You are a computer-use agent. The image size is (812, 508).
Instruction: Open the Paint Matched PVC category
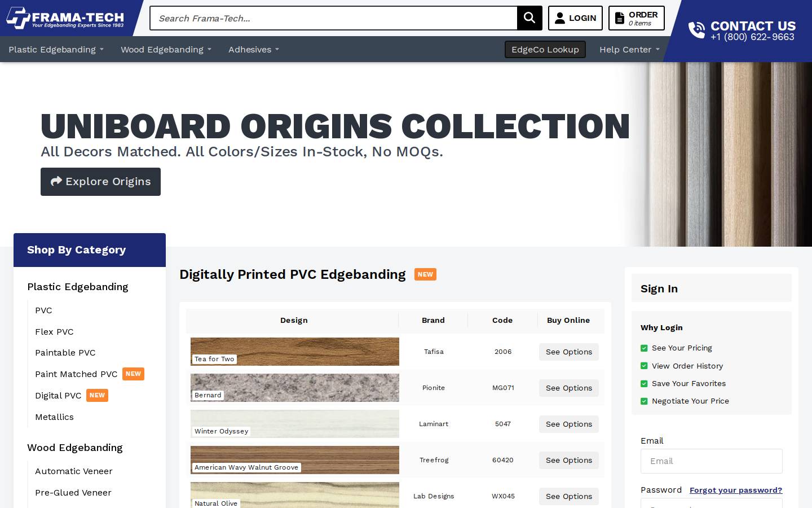pos(76,374)
